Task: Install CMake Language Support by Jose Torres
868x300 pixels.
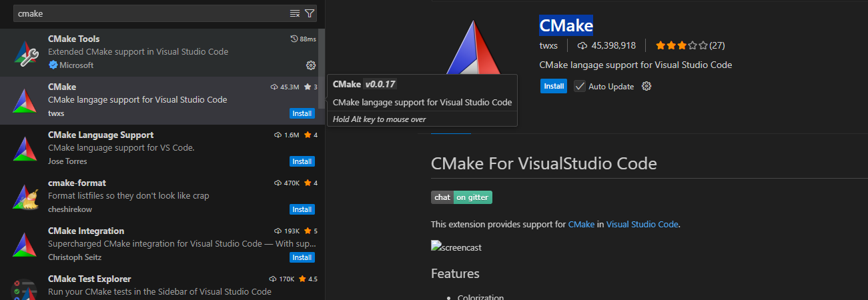Action: (302, 161)
